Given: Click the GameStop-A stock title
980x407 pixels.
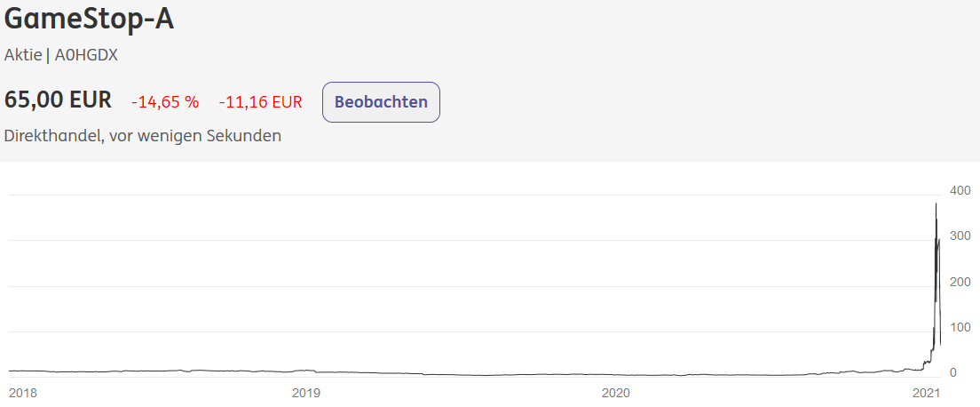Looking at the screenshot, I should coord(89,19).
